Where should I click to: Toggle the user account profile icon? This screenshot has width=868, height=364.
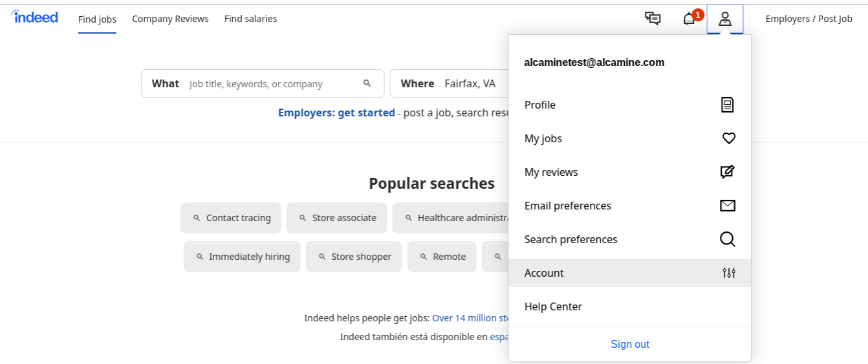725,19
